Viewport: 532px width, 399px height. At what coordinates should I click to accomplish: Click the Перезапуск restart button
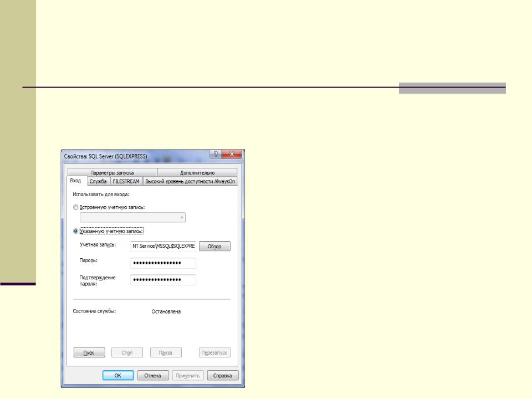point(214,352)
